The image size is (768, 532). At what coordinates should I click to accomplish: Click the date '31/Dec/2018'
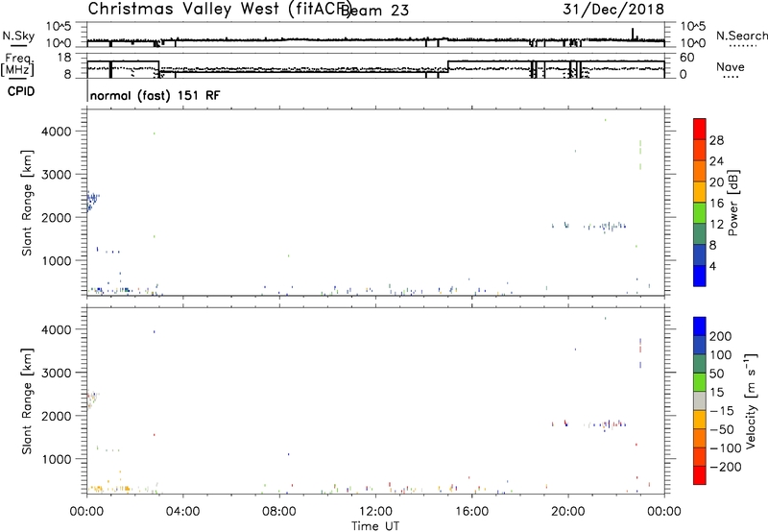pos(613,10)
